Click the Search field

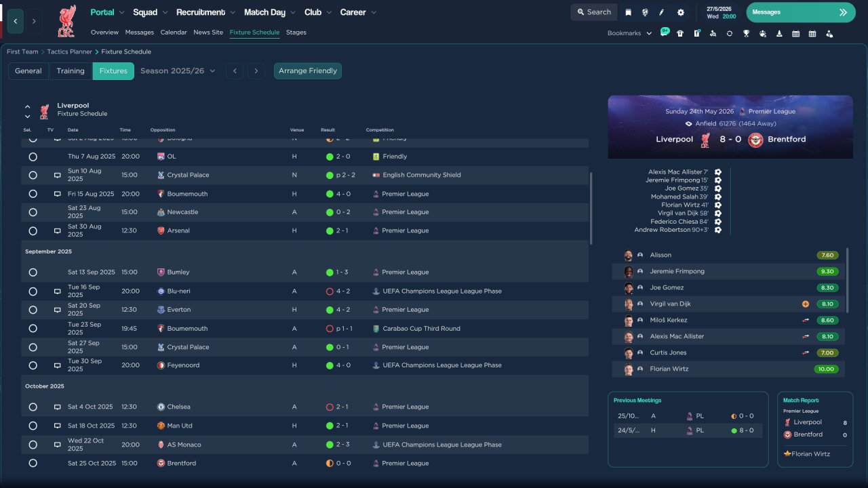pos(594,12)
